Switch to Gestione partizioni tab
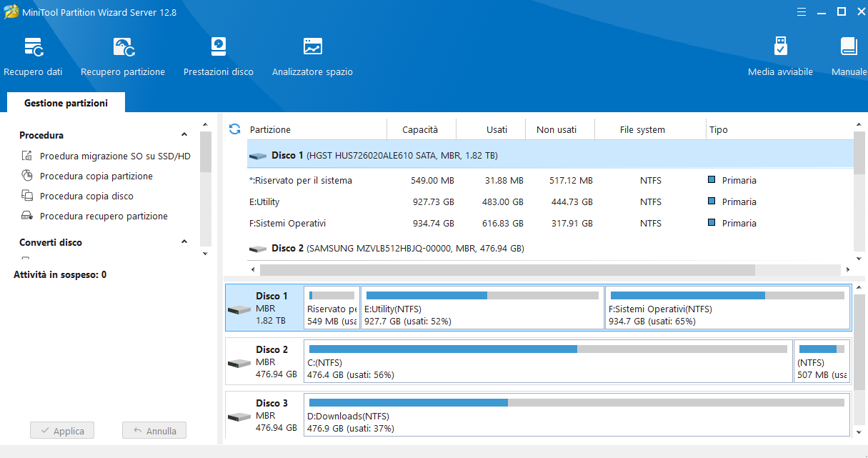Viewport: 868px width, 458px height. click(66, 103)
